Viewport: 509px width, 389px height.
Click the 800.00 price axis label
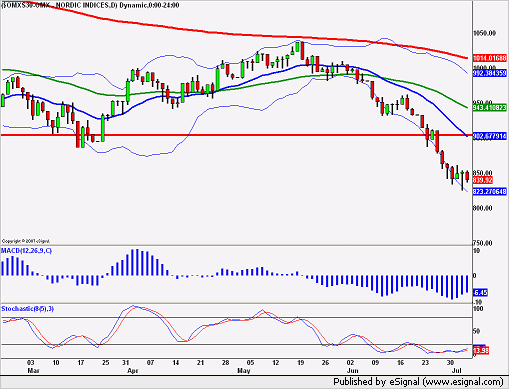(483, 208)
